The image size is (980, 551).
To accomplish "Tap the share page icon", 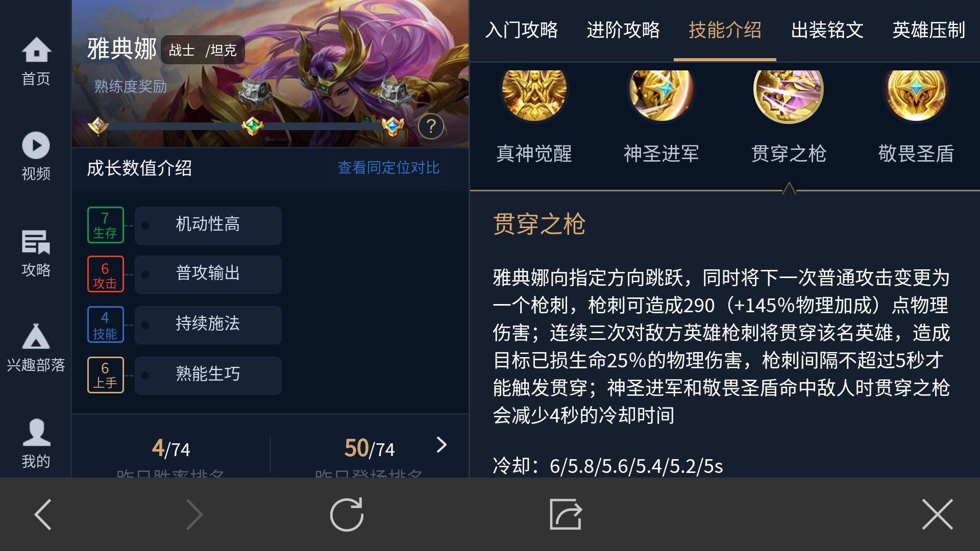I will tap(566, 514).
